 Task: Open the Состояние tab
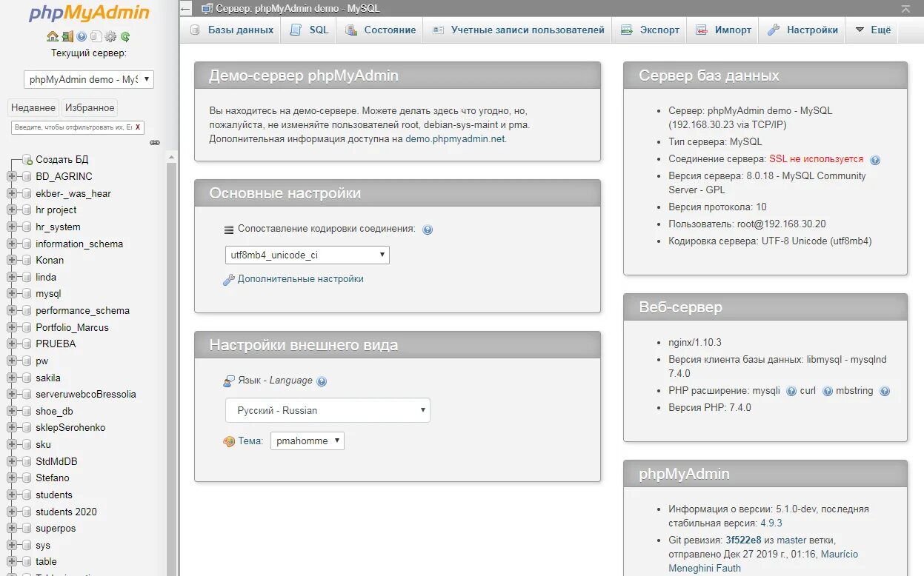[379, 30]
